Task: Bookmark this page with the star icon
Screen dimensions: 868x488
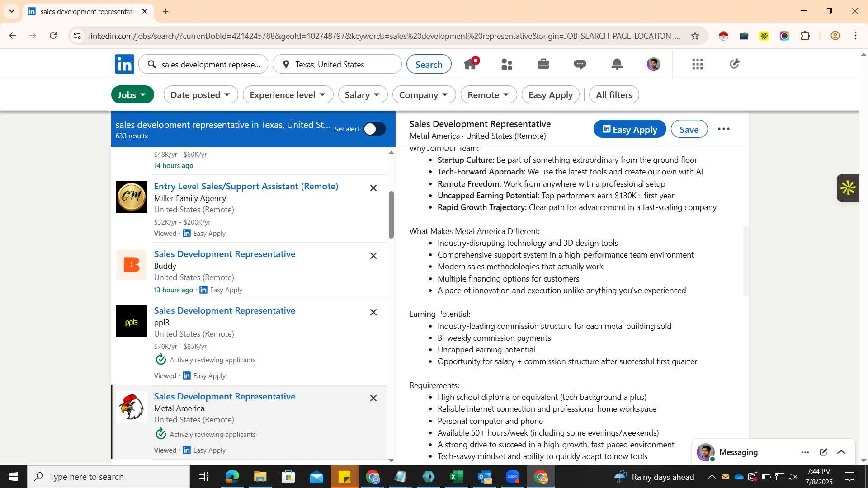Action: point(695,36)
